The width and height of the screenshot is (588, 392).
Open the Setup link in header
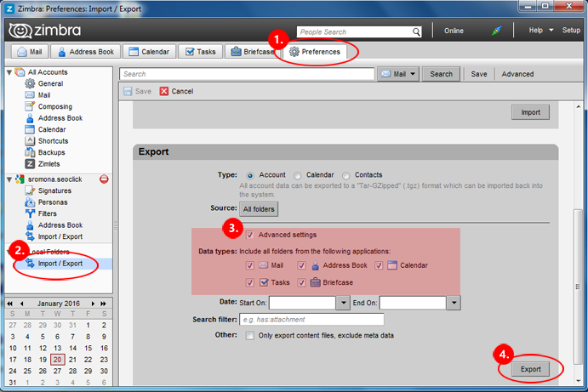tap(571, 30)
